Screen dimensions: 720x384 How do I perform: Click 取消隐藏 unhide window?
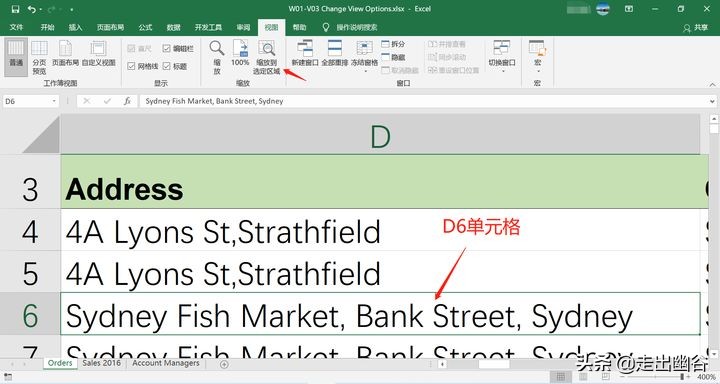point(400,70)
